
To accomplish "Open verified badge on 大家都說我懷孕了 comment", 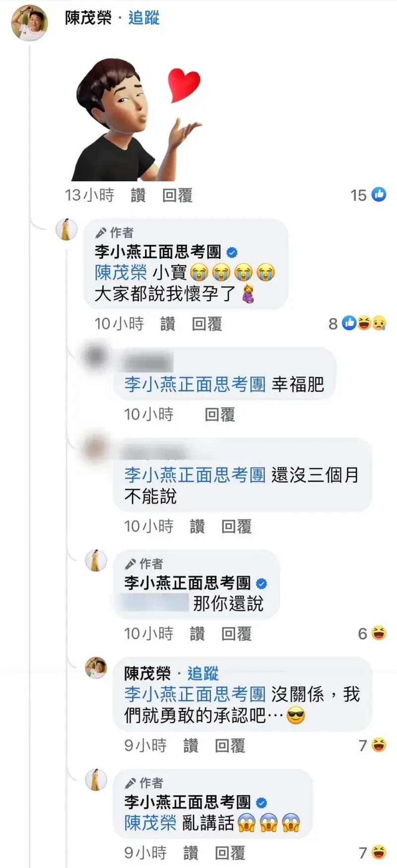I will point(232,252).
